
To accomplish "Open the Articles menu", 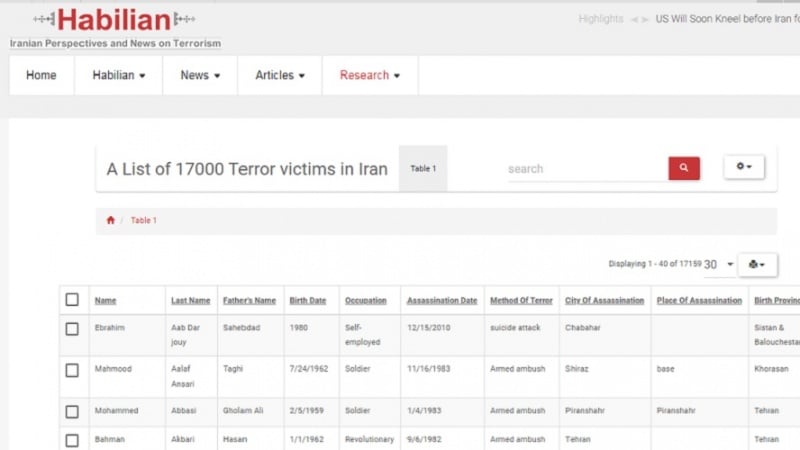I will (x=280, y=75).
